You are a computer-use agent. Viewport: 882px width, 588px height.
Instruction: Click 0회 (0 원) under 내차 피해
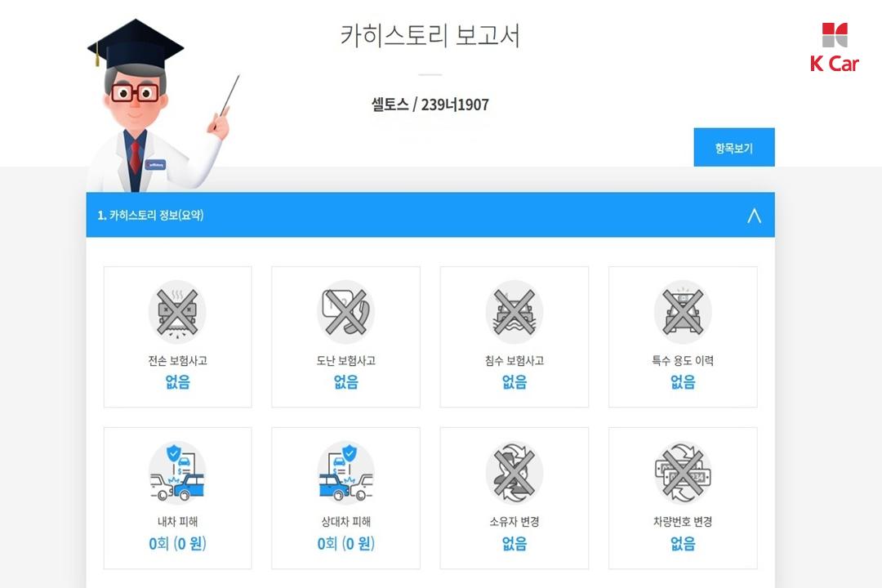click(x=177, y=544)
